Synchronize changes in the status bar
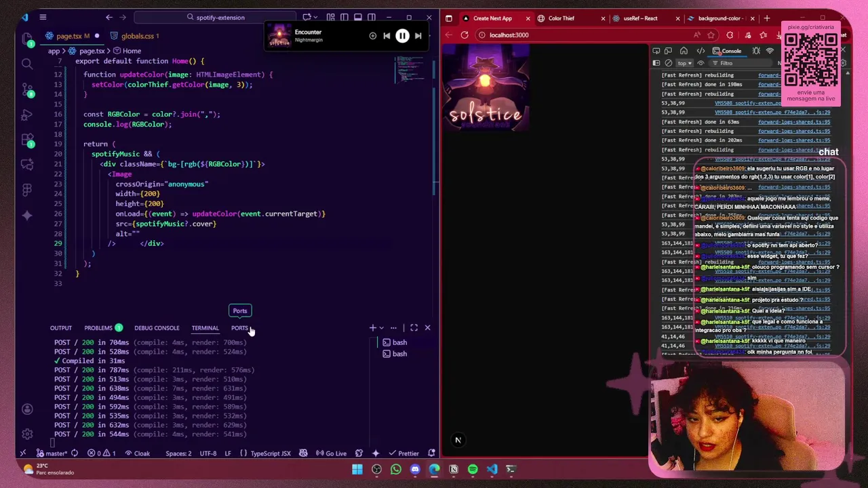 coord(75,453)
